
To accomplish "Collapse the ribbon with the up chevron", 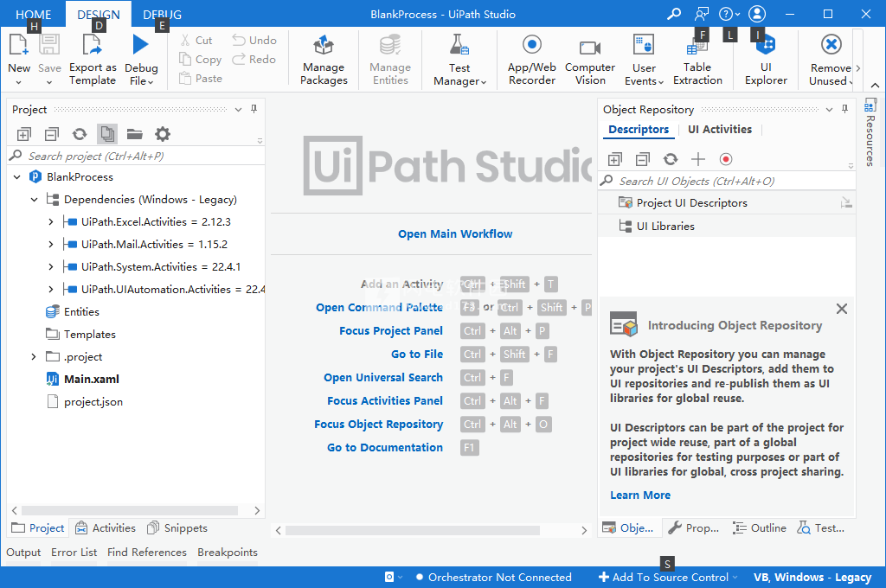I will pos(875,86).
